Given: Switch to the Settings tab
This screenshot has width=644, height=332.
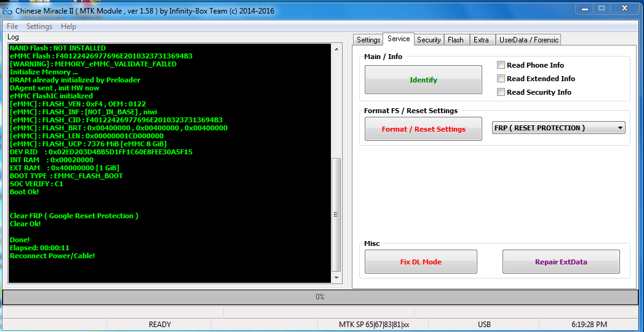Looking at the screenshot, I should coord(368,40).
